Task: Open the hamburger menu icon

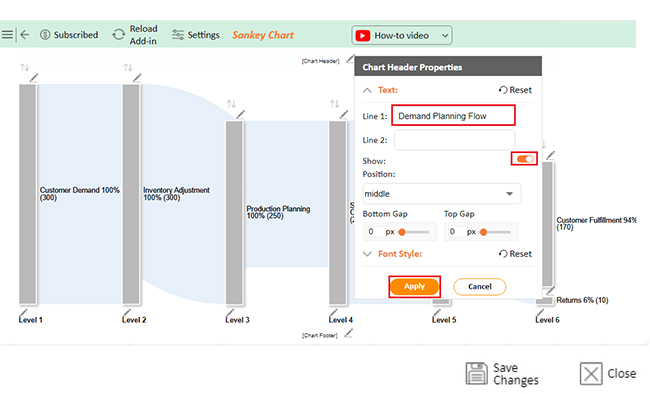Action: (x=7, y=35)
